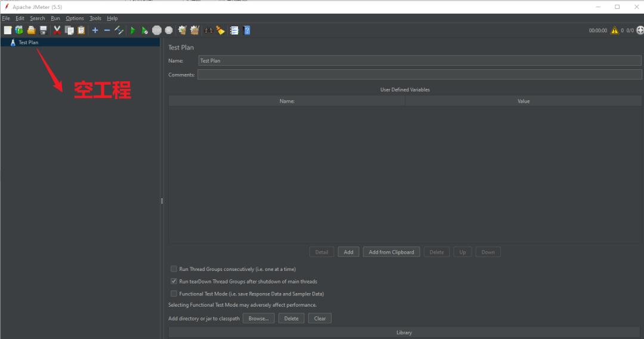This screenshot has height=339, width=644.
Task: Open Search with binoculars icon
Action: tap(209, 30)
